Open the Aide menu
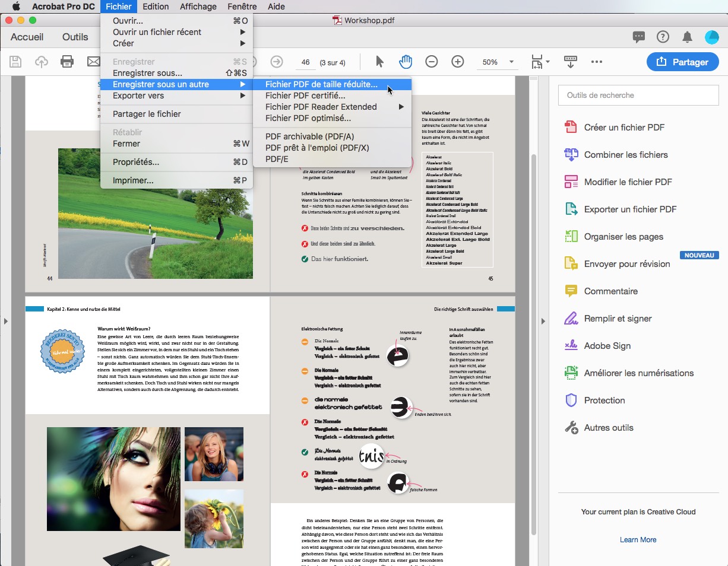Image resolution: width=728 pixels, height=566 pixels. pos(276,7)
